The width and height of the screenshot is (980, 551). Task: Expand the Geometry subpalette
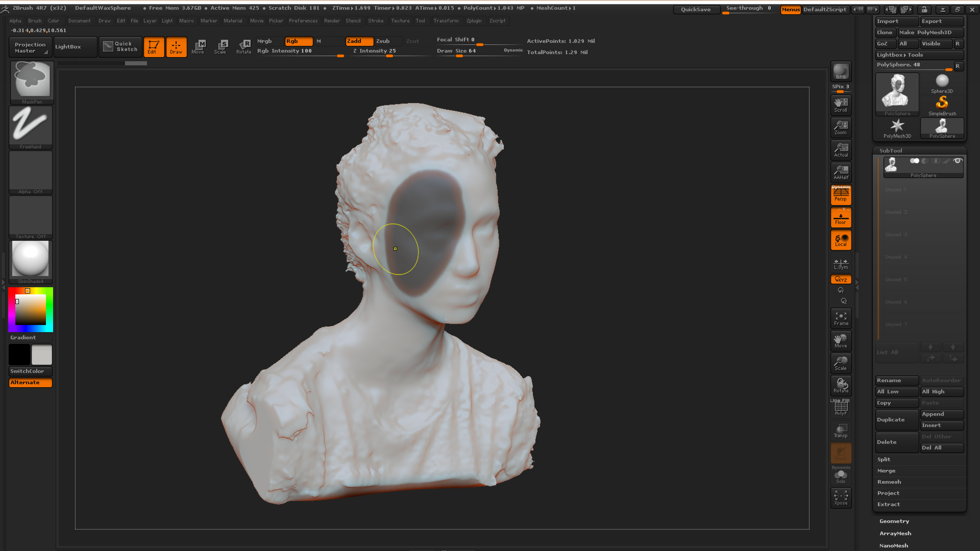(x=894, y=521)
